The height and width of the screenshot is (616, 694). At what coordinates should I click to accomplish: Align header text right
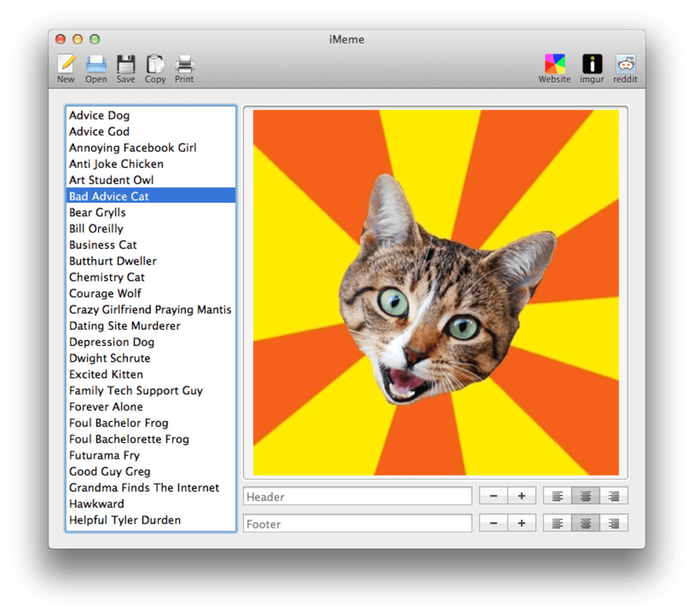tap(614, 496)
